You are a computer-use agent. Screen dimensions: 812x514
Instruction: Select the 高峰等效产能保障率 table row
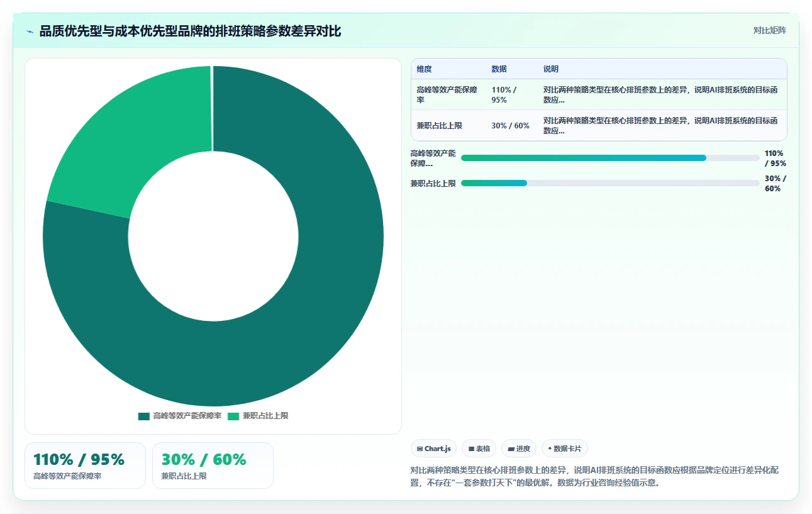(x=599, y=95)
